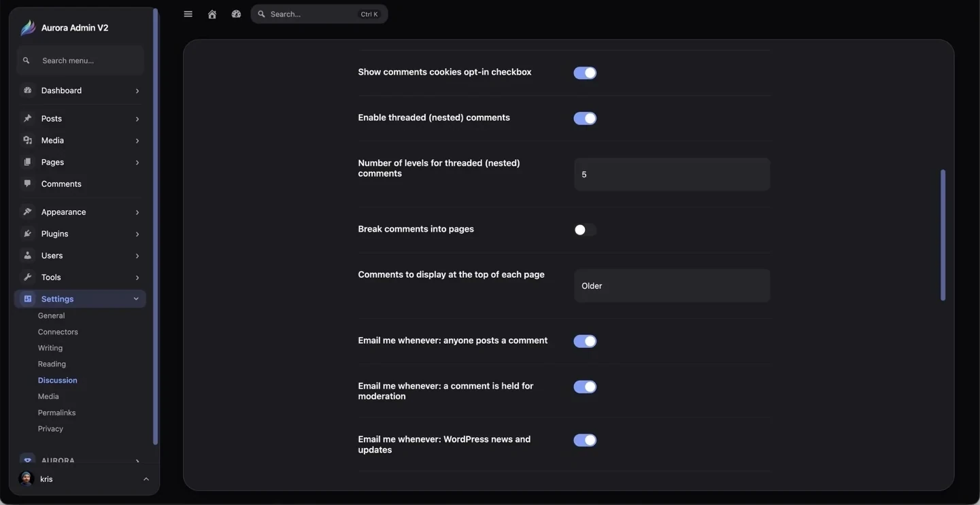This screenshot has width=980, height=505.
Task: Click the dashboard gauge icon in top bar
Action: pyautogui.click(x=236, y=14)
